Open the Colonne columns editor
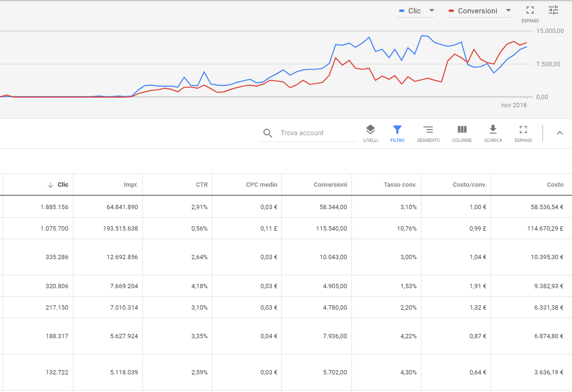572x392 pixels. (462, 130)
